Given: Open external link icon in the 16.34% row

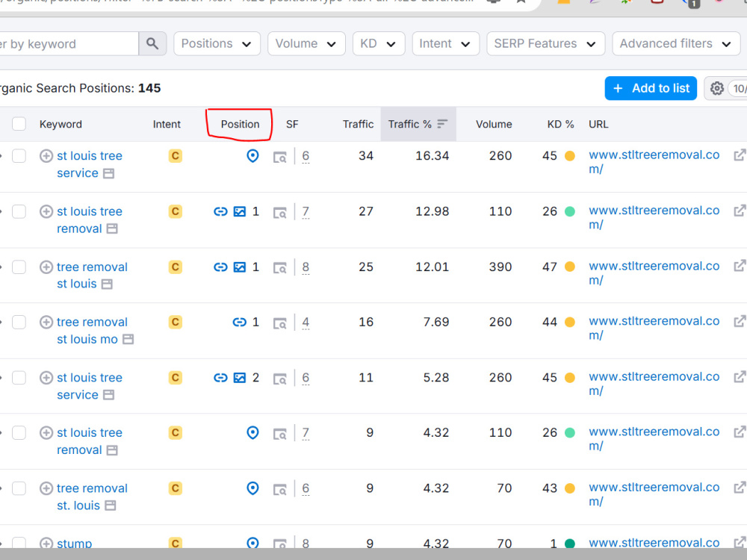Looking at the screenshot, I should [740, 155].
